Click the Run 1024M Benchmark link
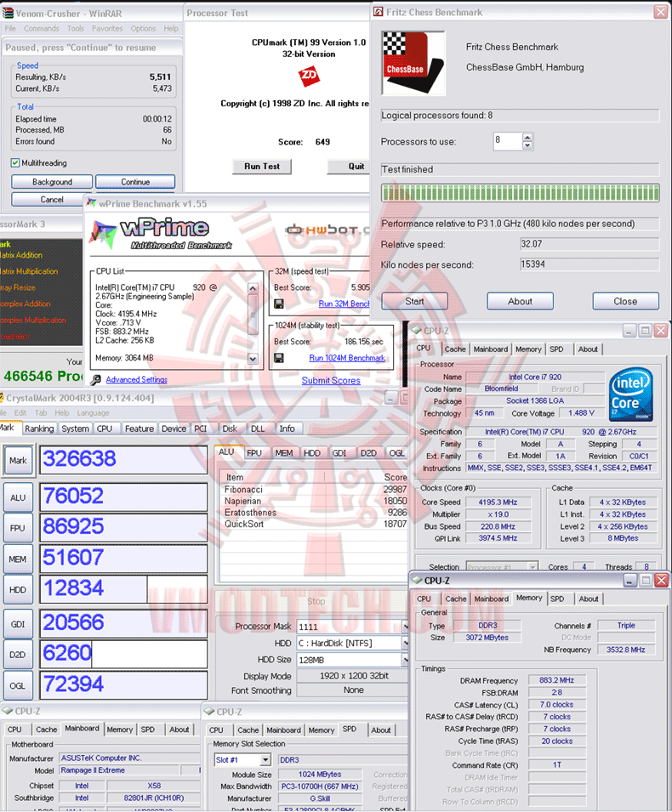 coord(347,358)
